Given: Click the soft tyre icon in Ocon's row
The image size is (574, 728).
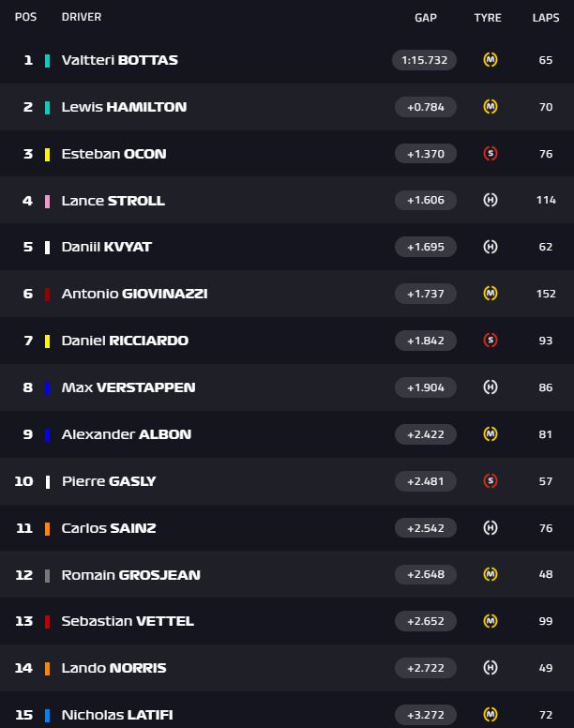Looking at the screenshot, I should pyautogui.click(x=490, y=154).
